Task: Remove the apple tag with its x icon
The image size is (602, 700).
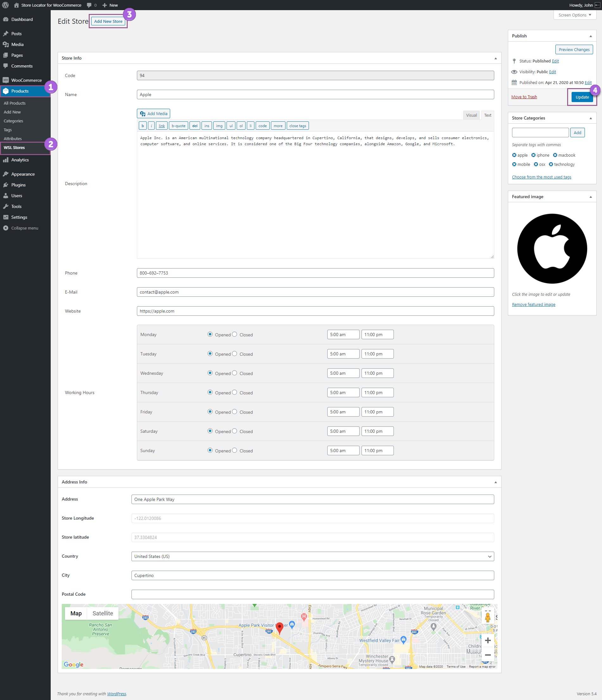Action: click(514, 155)
